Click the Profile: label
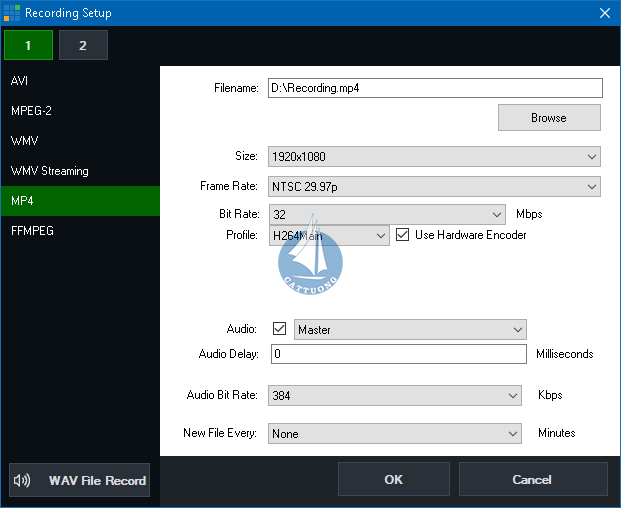 [x=242, y=235]
